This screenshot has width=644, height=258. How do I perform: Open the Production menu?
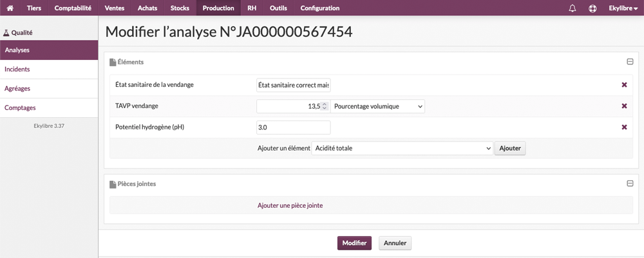tap(218, 8)
